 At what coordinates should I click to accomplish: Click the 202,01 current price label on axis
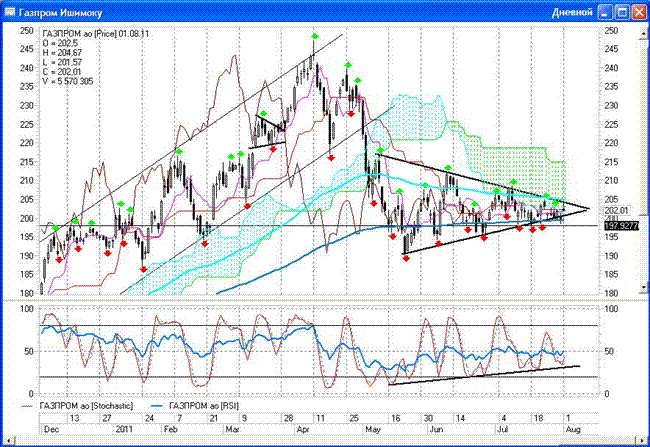tap(616, 210)
